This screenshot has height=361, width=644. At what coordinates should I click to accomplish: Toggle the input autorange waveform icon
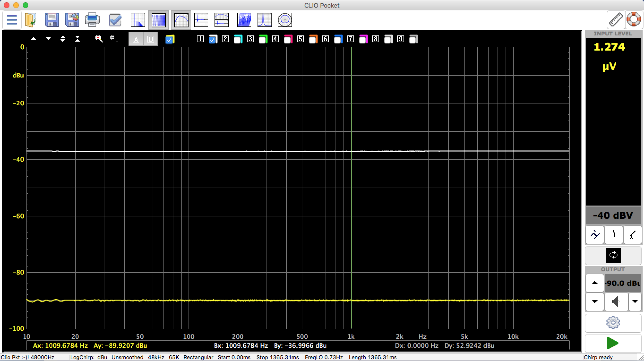[595, 235]
